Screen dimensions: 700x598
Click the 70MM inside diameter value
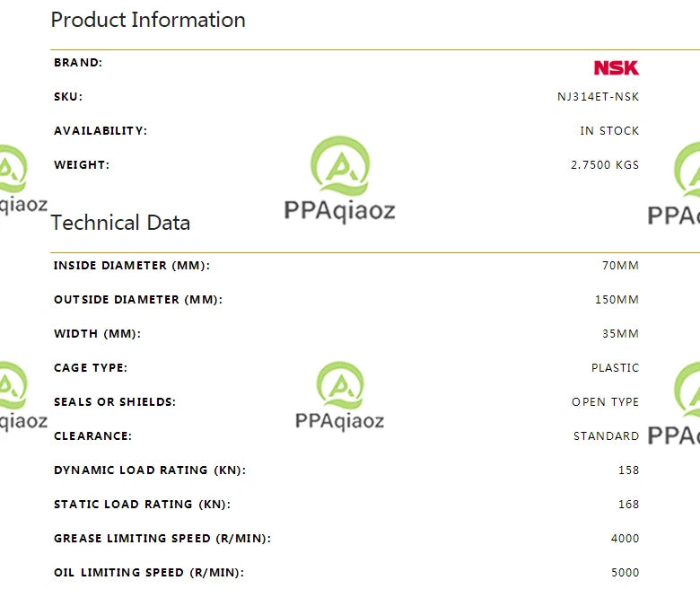(x=620, y=265)
